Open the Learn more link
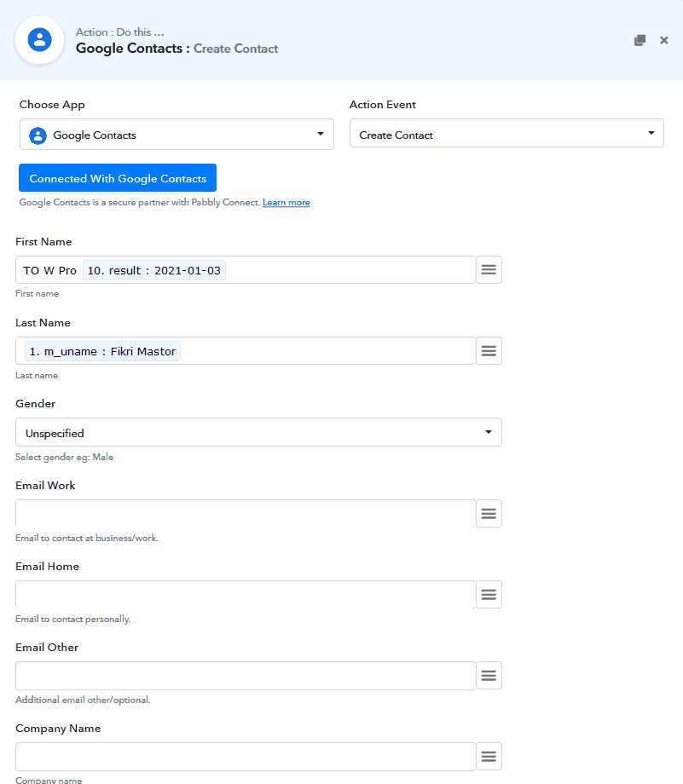The height and width of the screenshot is (784, 683). click(286, 203)
